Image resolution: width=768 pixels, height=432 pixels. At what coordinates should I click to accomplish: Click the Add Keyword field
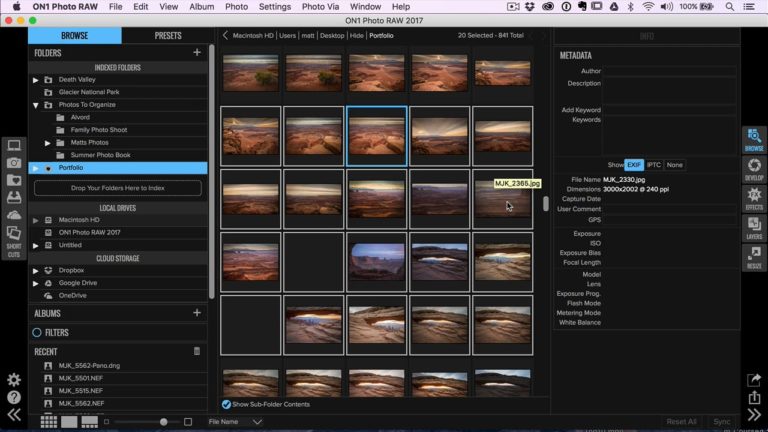670,110
